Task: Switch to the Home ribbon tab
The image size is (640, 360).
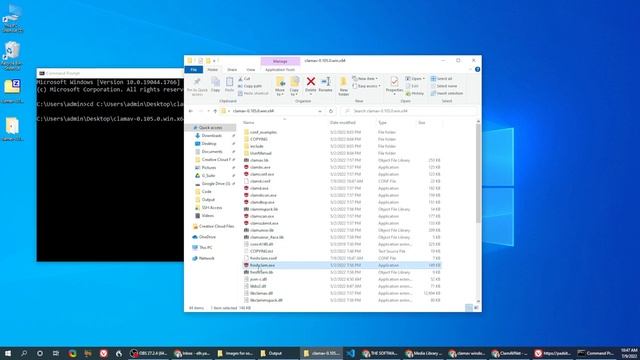Action: point(213,70)
